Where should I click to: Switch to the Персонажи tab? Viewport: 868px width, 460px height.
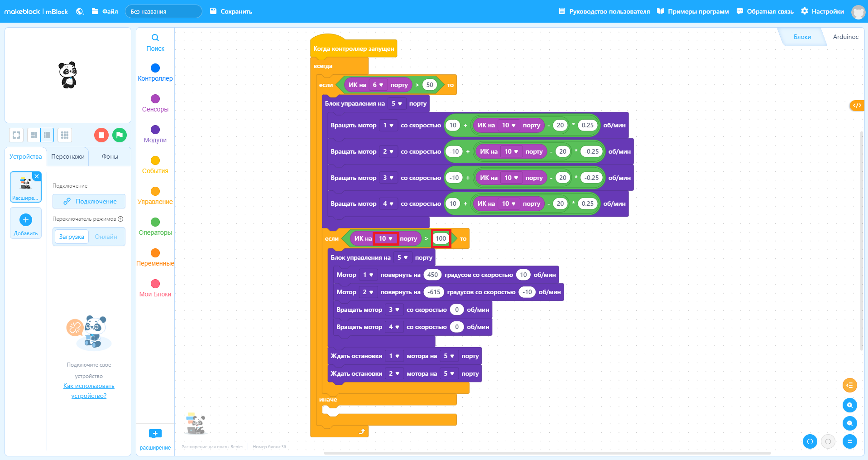[x=68, y=156]
